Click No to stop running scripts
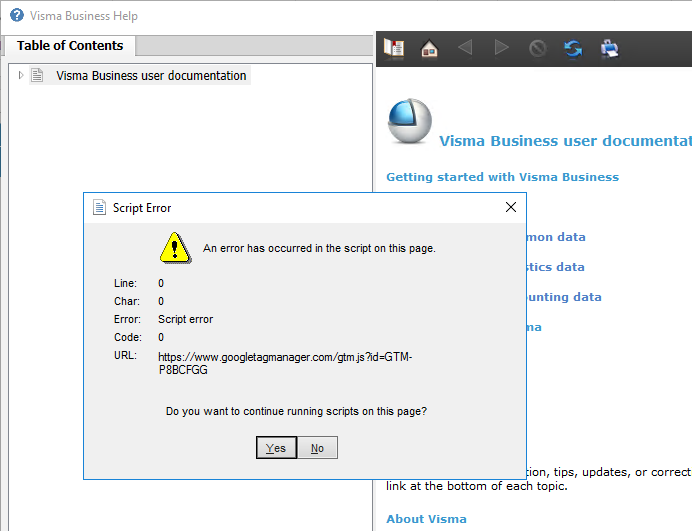The image size is (692, 531). pos(317,448)
